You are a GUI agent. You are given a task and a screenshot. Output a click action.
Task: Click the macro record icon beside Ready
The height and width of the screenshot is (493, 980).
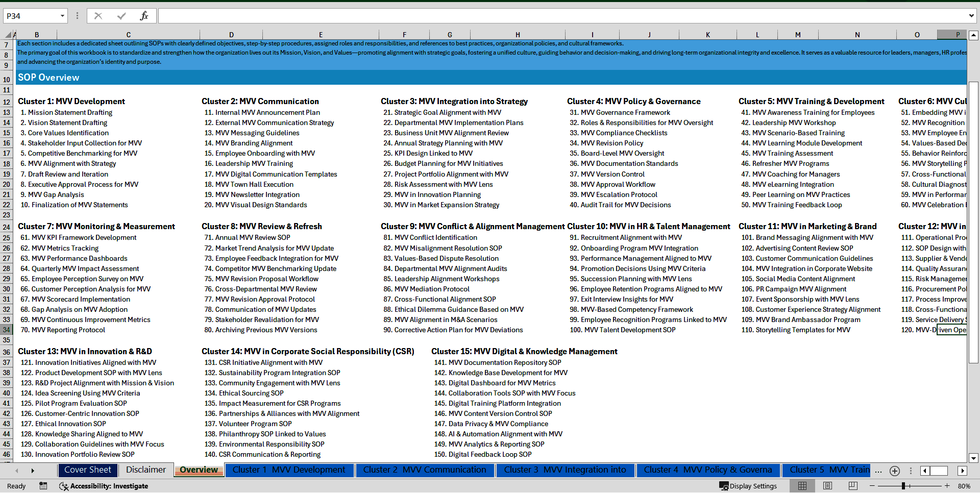pos(43,486)
